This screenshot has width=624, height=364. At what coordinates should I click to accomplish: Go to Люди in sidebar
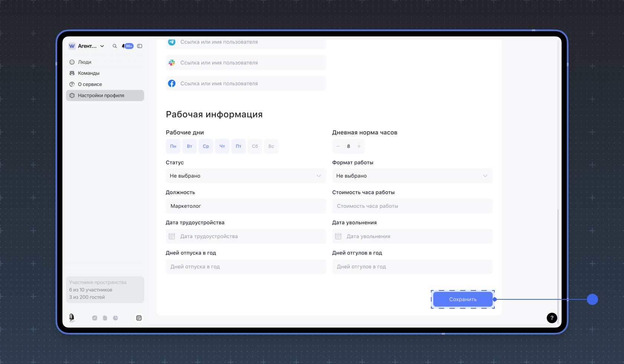coord(85,62)
